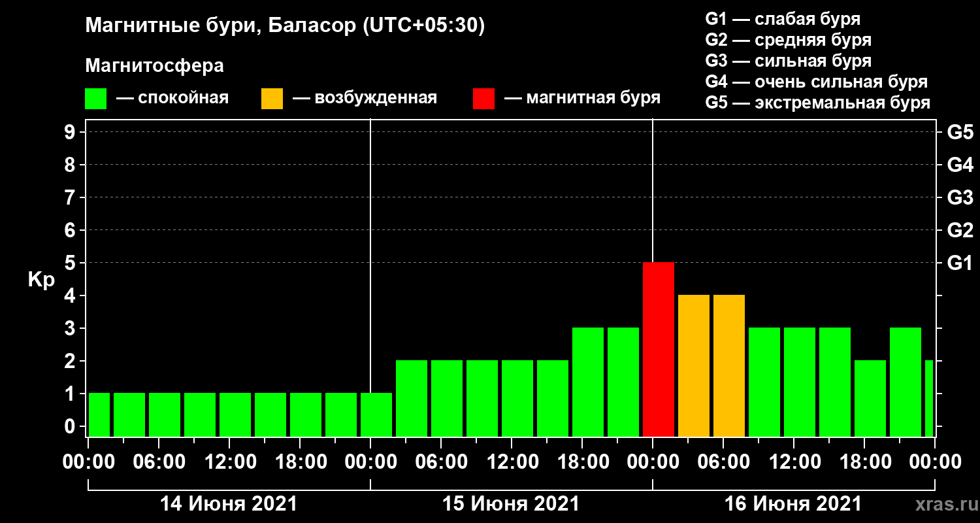980x523 pixels.
Task: Select the orange Kp 4 bar next to green Kp 3 bars
Action: coord(729,365)
